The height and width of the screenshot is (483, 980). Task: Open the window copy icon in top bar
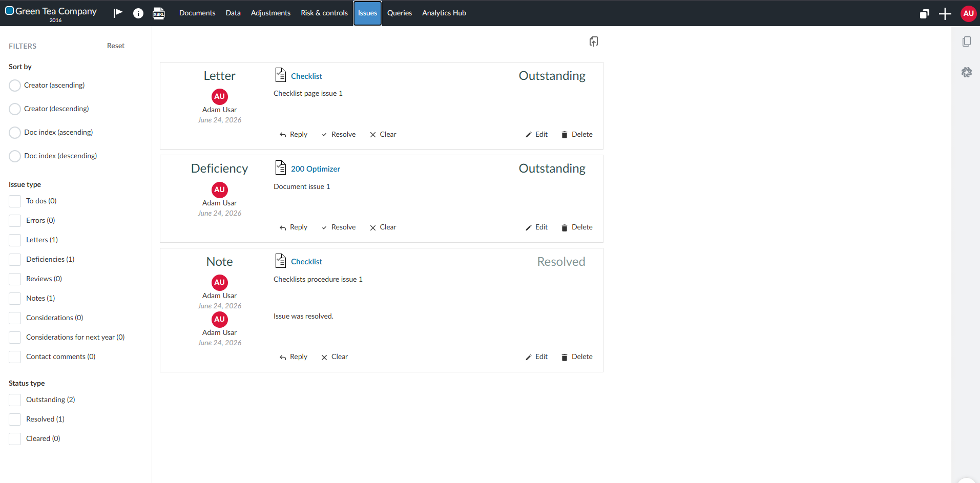click(x=924, y=14)
